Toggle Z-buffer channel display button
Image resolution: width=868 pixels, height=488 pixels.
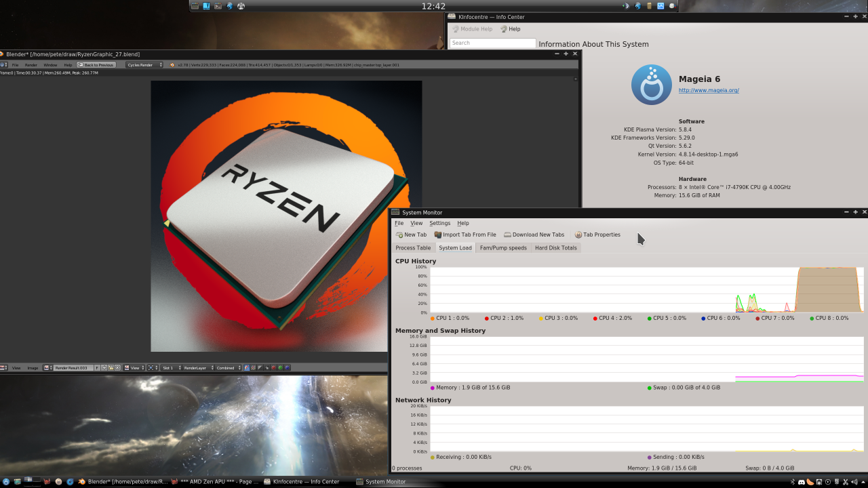click(x=267, y=368)
